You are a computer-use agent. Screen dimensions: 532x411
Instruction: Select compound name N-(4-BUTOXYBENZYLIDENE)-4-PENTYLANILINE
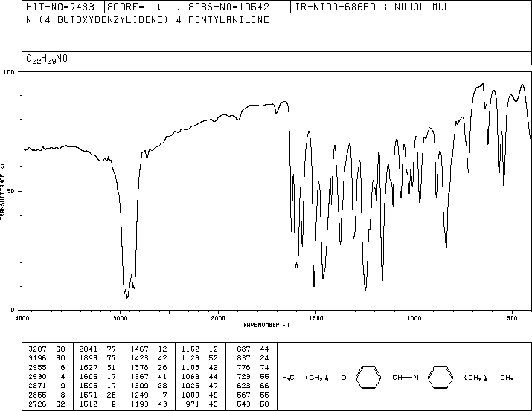(147, 19)
